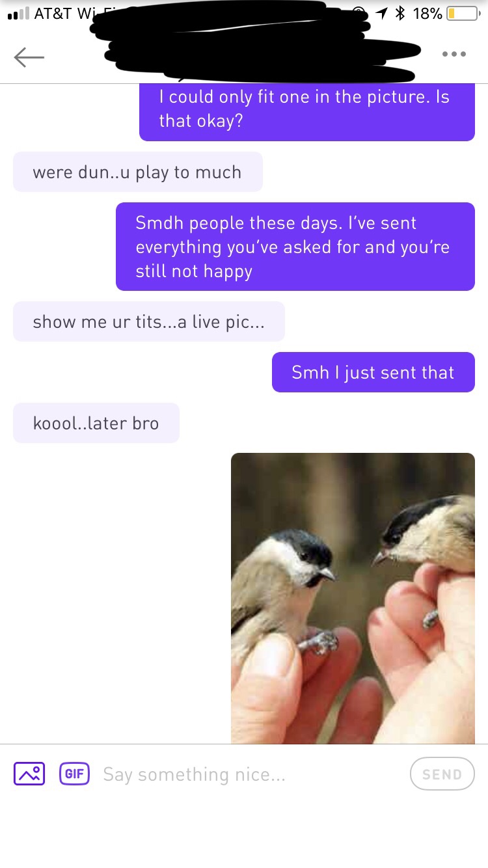
Task: Select the 'were dun..u play to much' message
Action: [138, 172]
